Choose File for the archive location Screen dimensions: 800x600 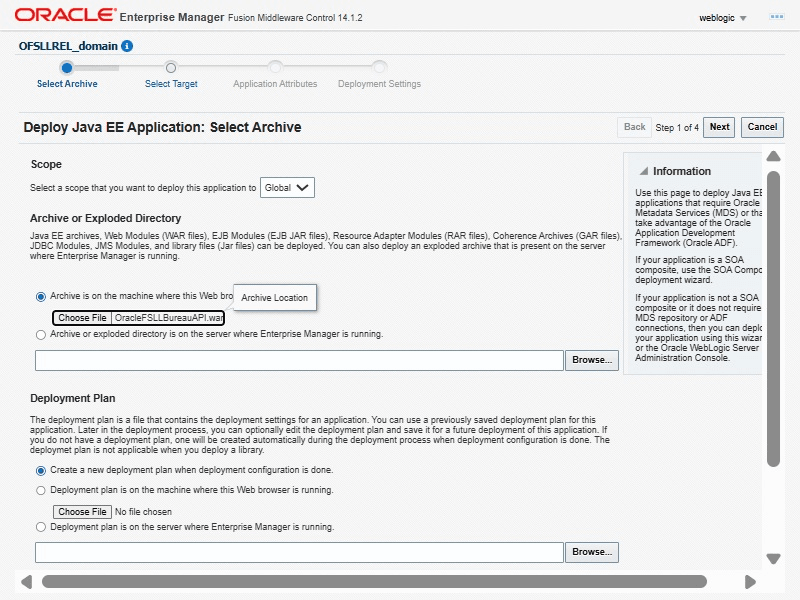(x=82, y=318)
